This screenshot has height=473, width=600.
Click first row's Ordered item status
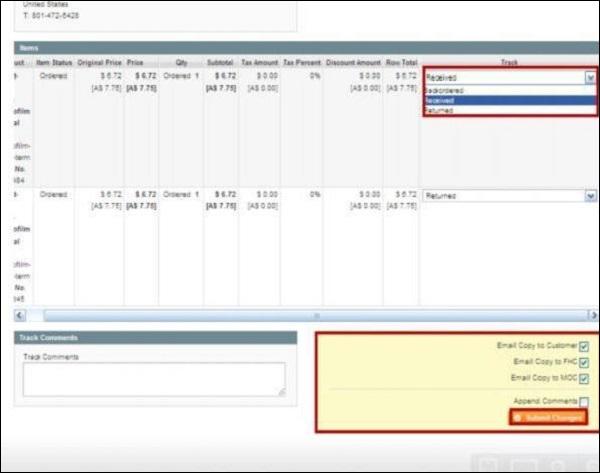point(54,76)
